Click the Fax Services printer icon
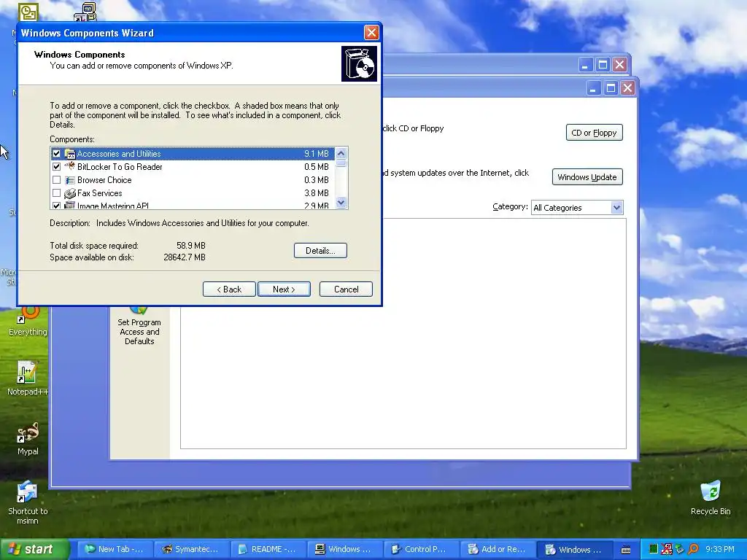Screen dimensions: 747x560 click(x=70, y=193)
